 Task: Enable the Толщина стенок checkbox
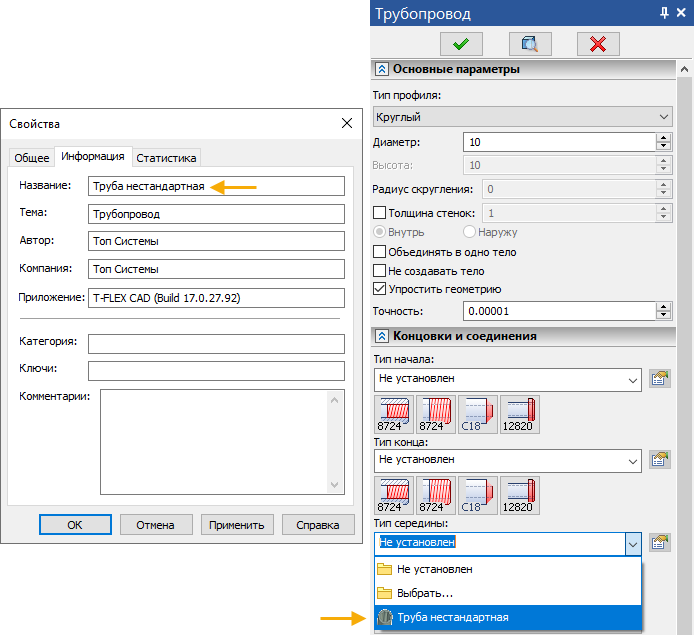pyautogui.click(x=379, y=213)
